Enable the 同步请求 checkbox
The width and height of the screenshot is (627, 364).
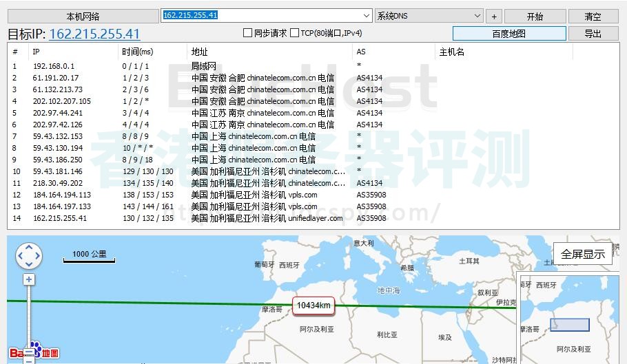pyautogui.click(x=249, y=33)
